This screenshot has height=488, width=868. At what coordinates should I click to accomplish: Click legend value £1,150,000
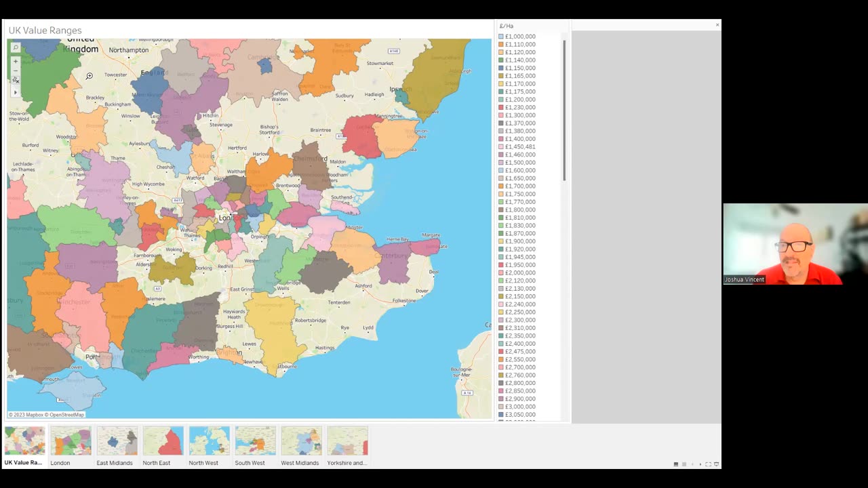[520, 68]
